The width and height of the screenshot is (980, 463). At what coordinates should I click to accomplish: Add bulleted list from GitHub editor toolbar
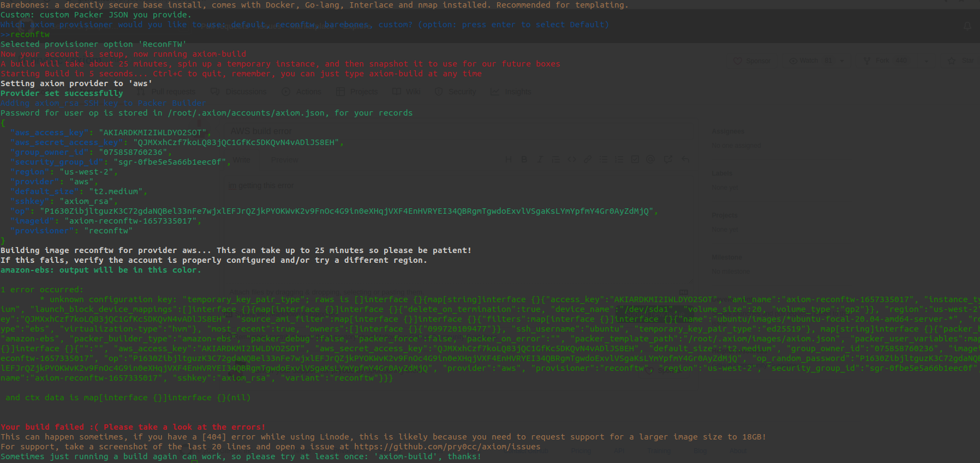tap(603, 159)
